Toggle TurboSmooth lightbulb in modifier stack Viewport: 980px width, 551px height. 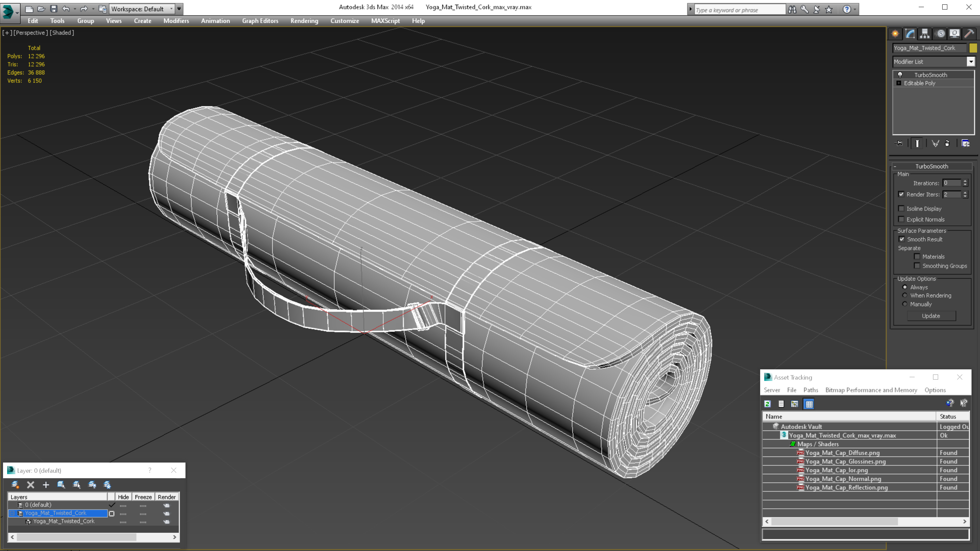[900, 75]
